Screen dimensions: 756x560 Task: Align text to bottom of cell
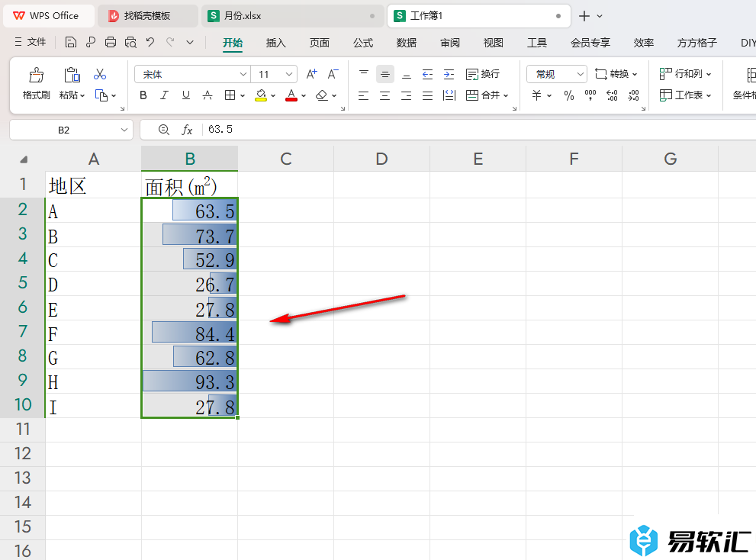(x=407, y=74)
